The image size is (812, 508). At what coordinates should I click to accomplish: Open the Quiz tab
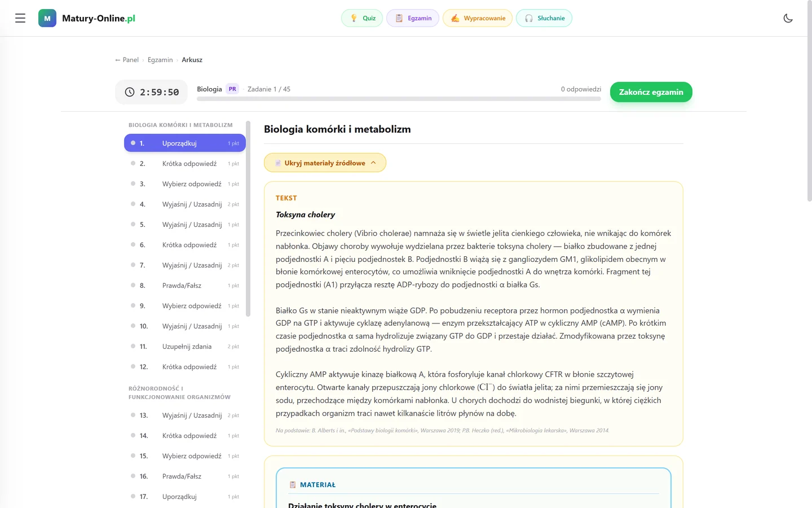click(x=362, y=18)
